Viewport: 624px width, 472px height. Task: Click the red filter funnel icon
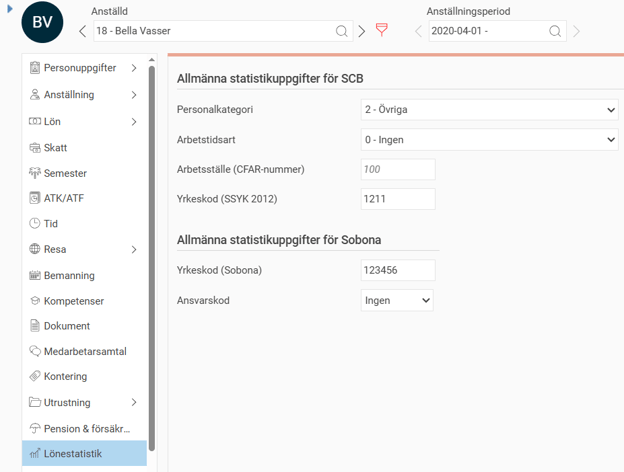(381, 31)
